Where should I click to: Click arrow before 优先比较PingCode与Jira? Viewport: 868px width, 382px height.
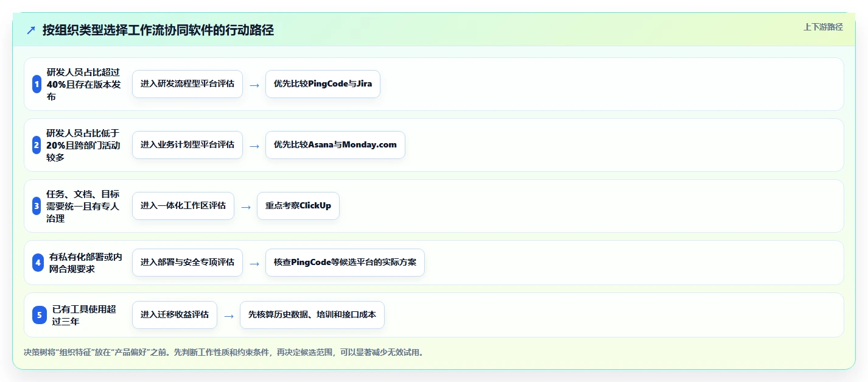254,85
